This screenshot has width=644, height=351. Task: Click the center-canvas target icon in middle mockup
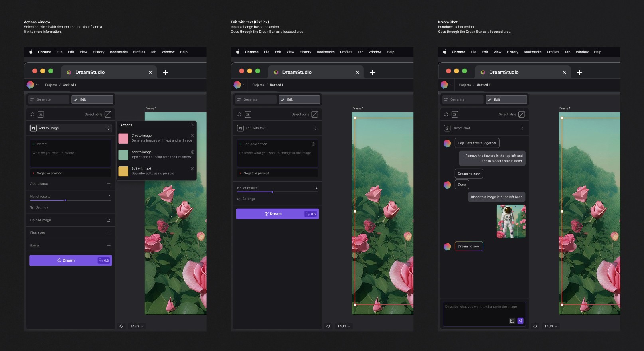328,326
